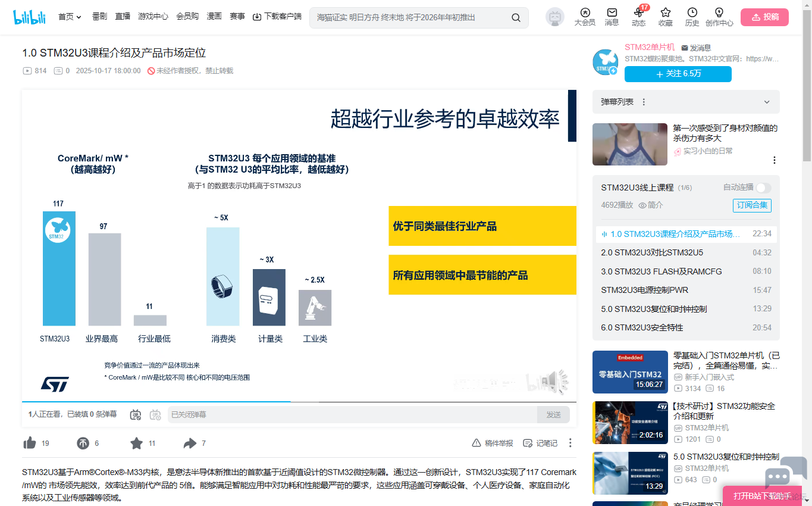Image resolution: width=812 pixels, height=506 pixels.
Task: Click the search magnifier icon
Action: click(516, 17)
